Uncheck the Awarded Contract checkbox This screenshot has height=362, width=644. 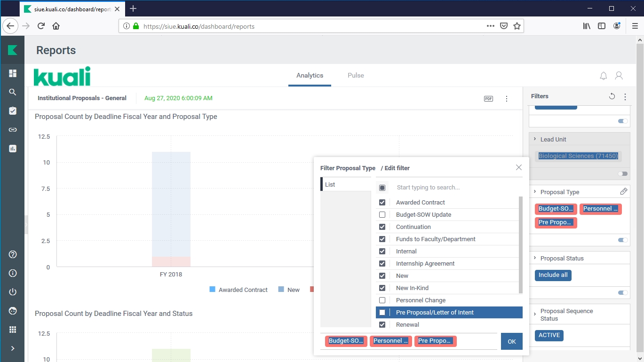coord(382,203)
